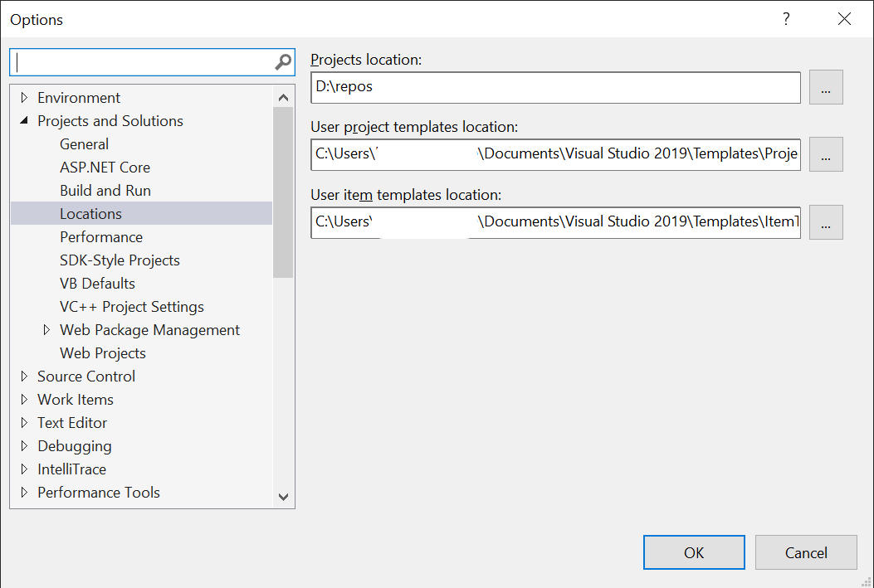Open the Web Projects page

tap(102, 352)
